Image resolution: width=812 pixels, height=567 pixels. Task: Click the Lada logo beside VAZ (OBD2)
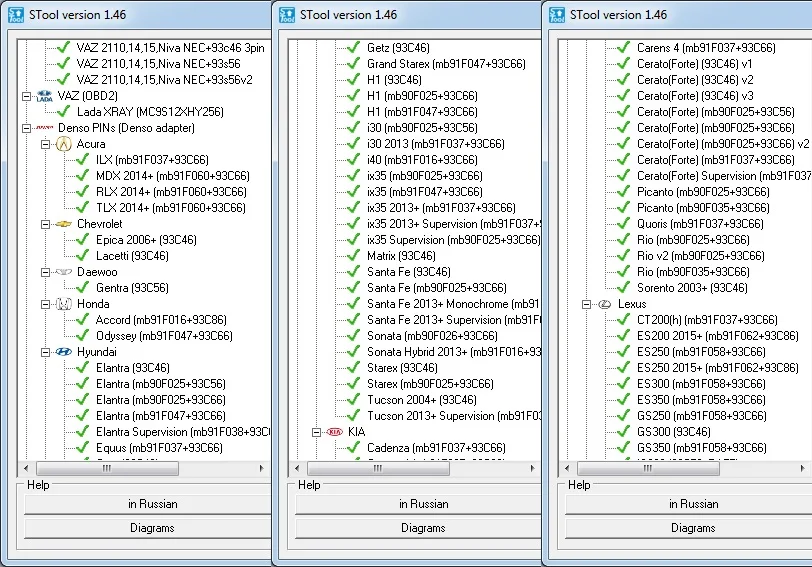45,96
